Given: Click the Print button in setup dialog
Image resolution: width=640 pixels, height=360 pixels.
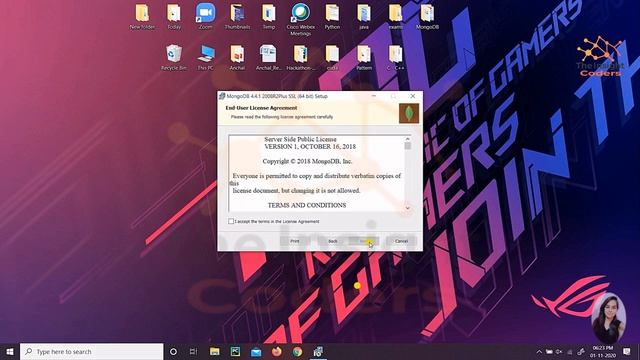Looking at the screenshot, I should pyautogui.click(x=295, y=241).
